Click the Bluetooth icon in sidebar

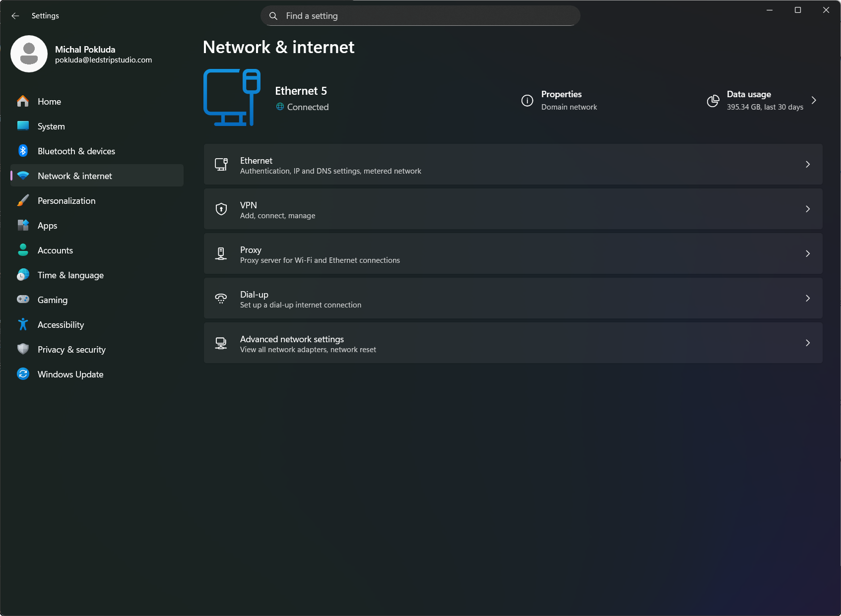coord(23,151)
